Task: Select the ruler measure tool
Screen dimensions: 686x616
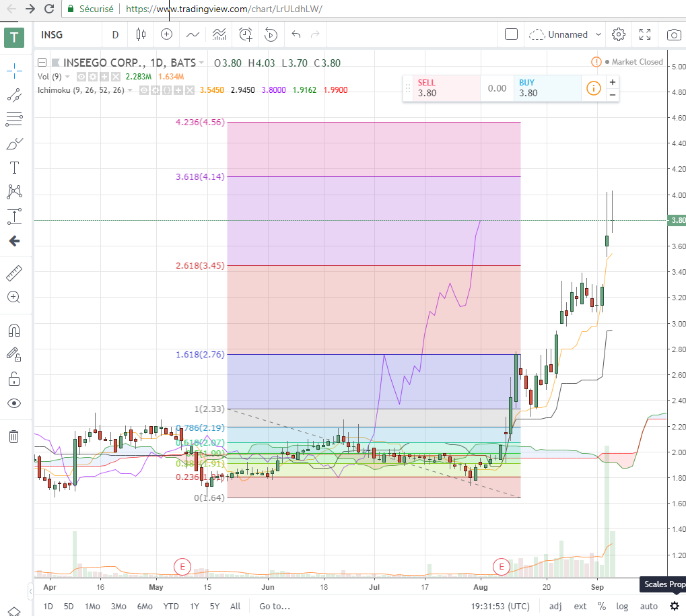Action: (x=14, y=273)
